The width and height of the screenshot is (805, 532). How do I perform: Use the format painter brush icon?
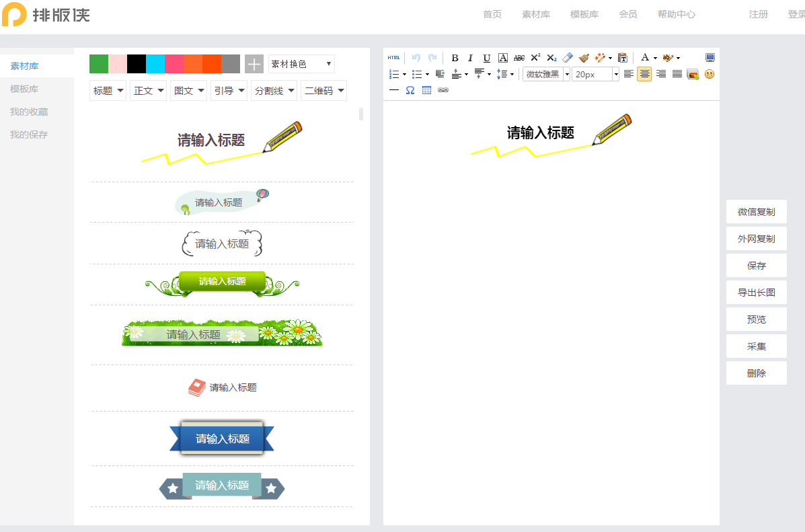[x=584, y=58]
